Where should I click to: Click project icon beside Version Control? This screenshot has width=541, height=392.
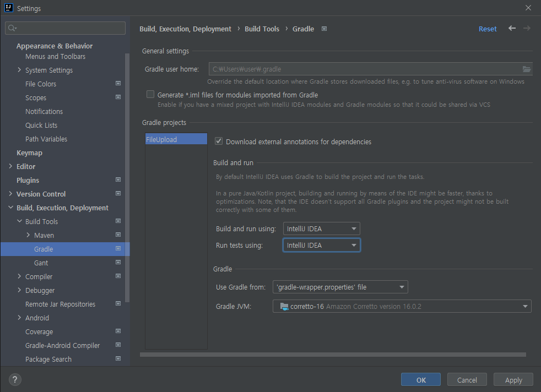click(118, 193)
